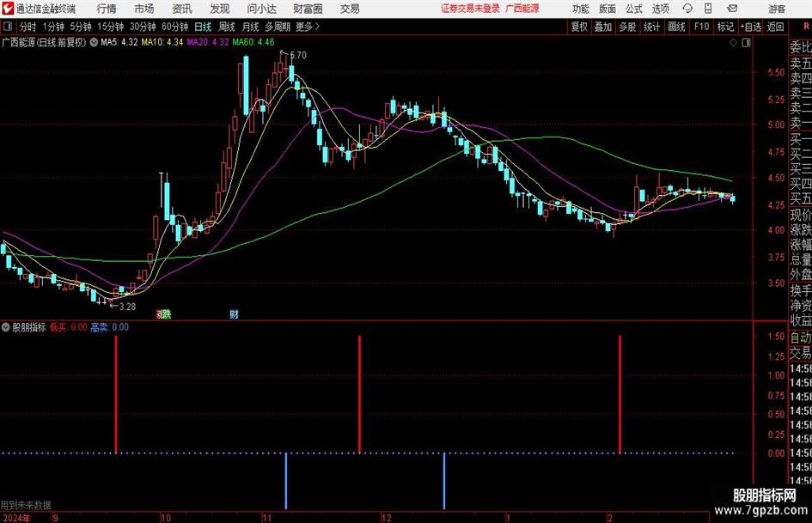Switch to 周线 weekly period tab
Screen dimensions: 812x523
tap(227, 27)
